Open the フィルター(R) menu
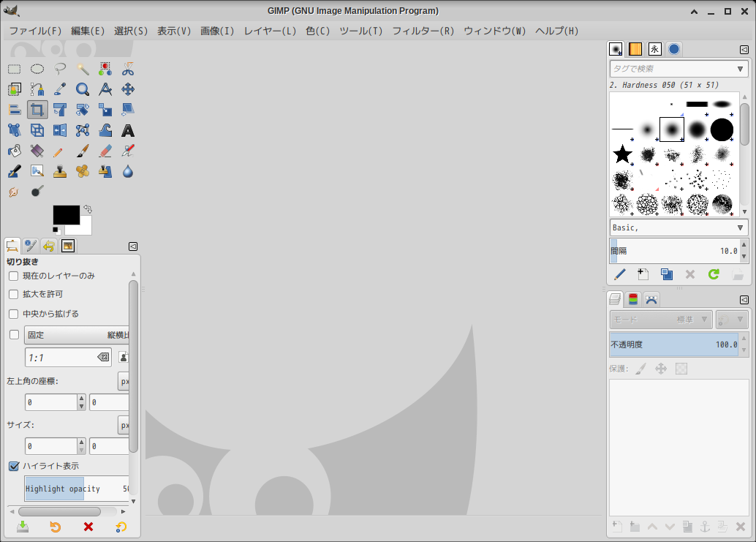 point(423,31)
